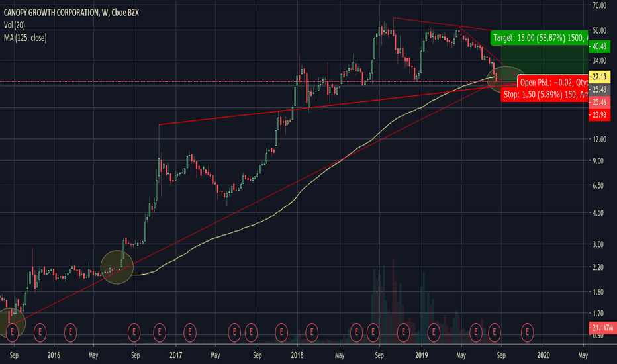Click the earnings E marker just right of 2019 label
Screen dimensions: 617x364
434,332
